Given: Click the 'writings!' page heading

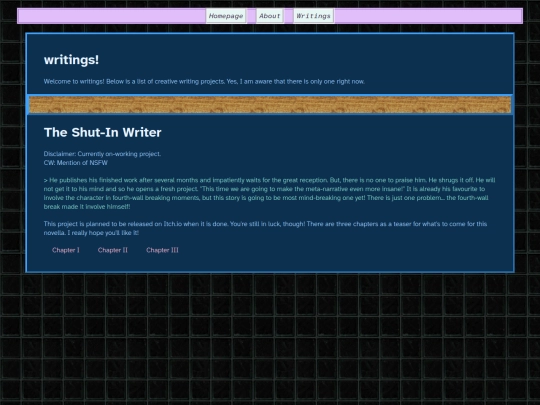Looking at the screenshot, I should [x=71, y=60].
